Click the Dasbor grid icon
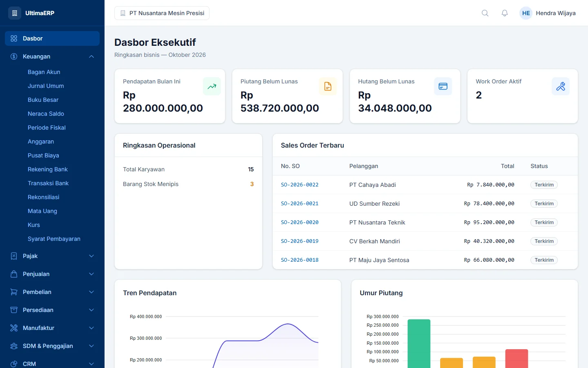The width and height of the screenshot is (588, 368). pyautogui.click(x=14, y=38)
